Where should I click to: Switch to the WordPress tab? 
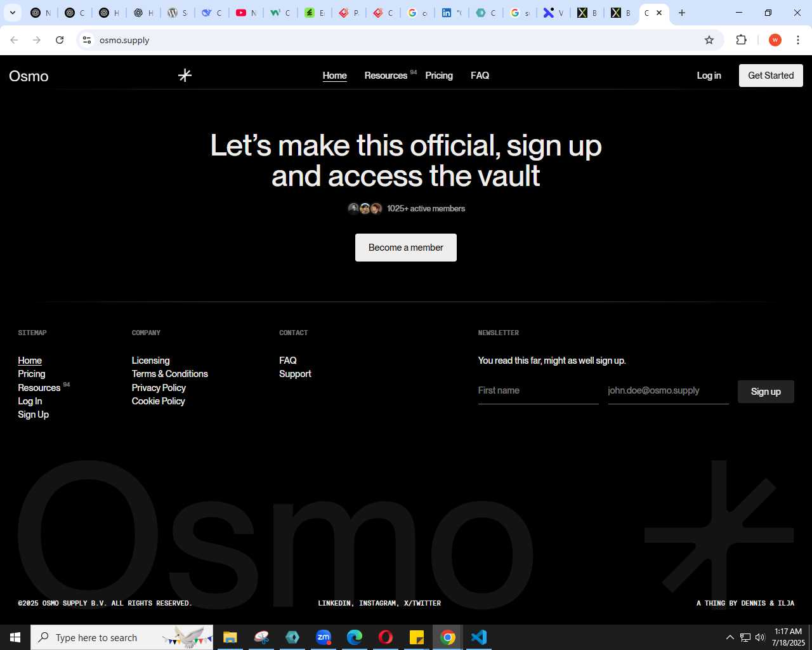[x=177, y=13]
